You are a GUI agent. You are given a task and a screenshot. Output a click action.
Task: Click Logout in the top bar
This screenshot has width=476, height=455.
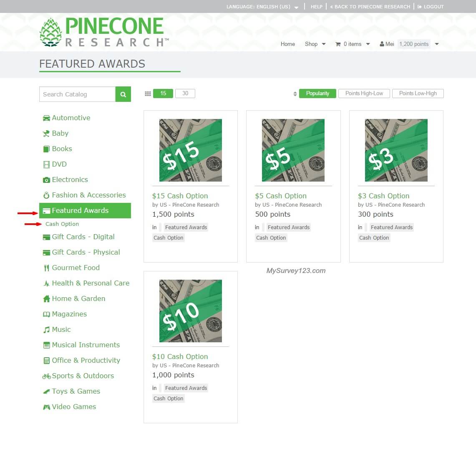pos(431,7)
